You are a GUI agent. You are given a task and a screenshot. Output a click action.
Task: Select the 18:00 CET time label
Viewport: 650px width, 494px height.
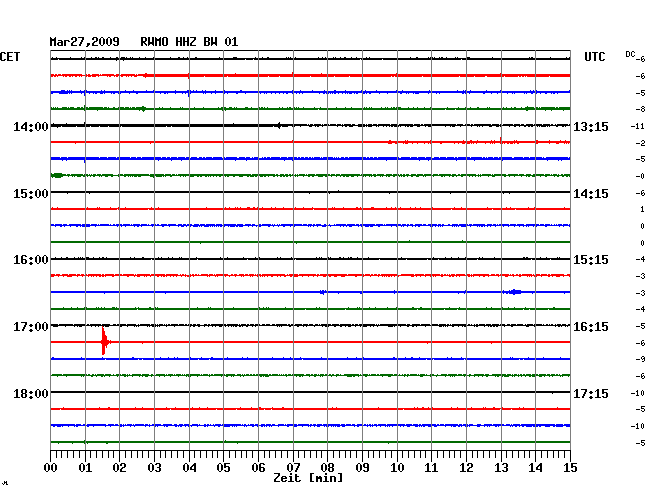coord(31,393)
